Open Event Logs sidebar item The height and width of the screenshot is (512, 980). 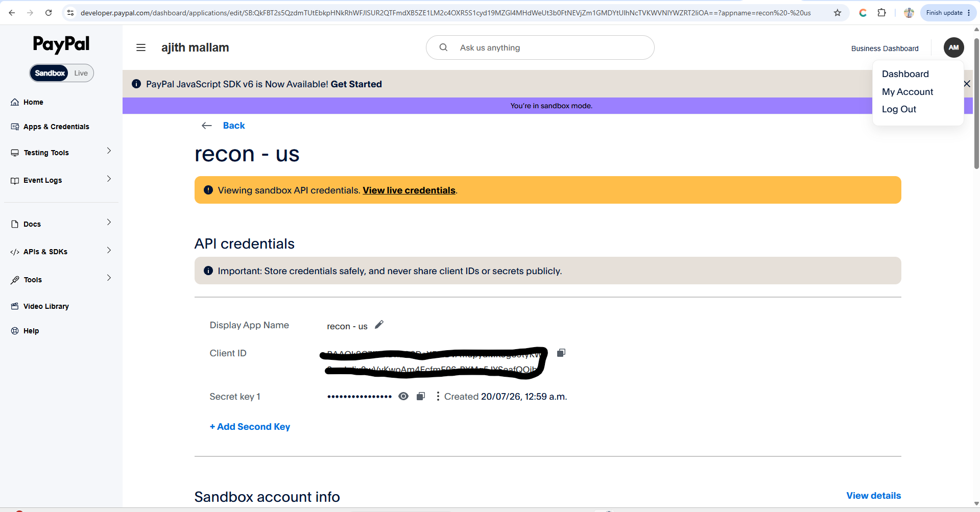click(43, 180)
